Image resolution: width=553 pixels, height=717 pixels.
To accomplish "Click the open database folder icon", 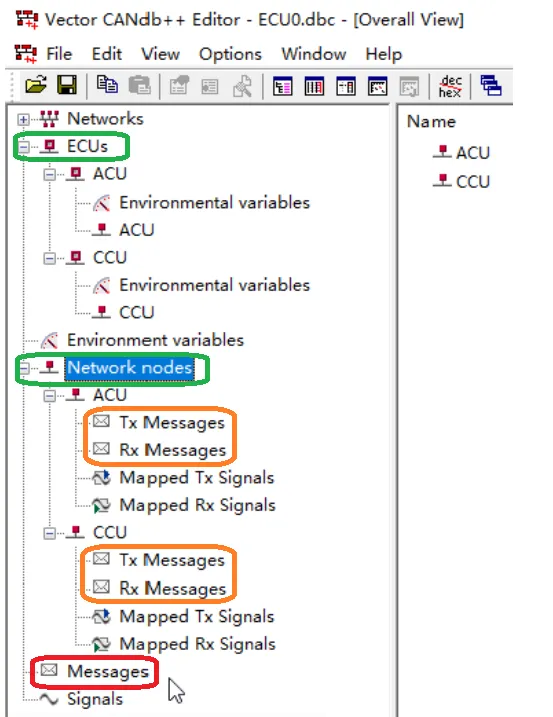I will point(36,85).
